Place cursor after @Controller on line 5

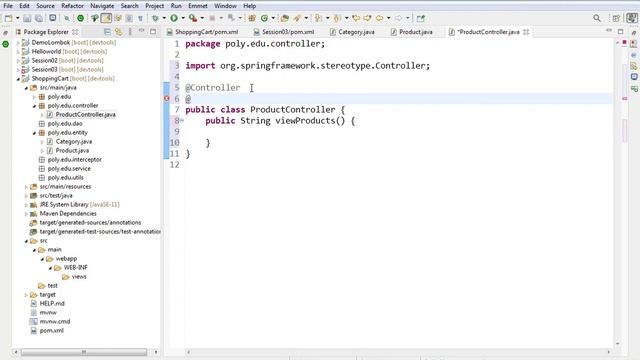240,87
